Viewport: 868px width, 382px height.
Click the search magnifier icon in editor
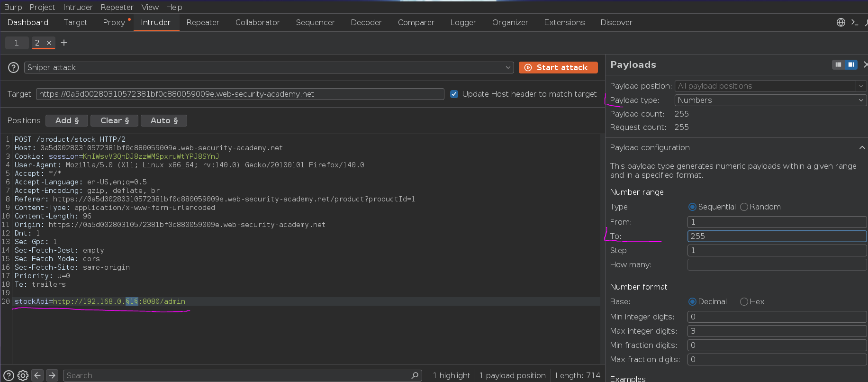point(415,375)
